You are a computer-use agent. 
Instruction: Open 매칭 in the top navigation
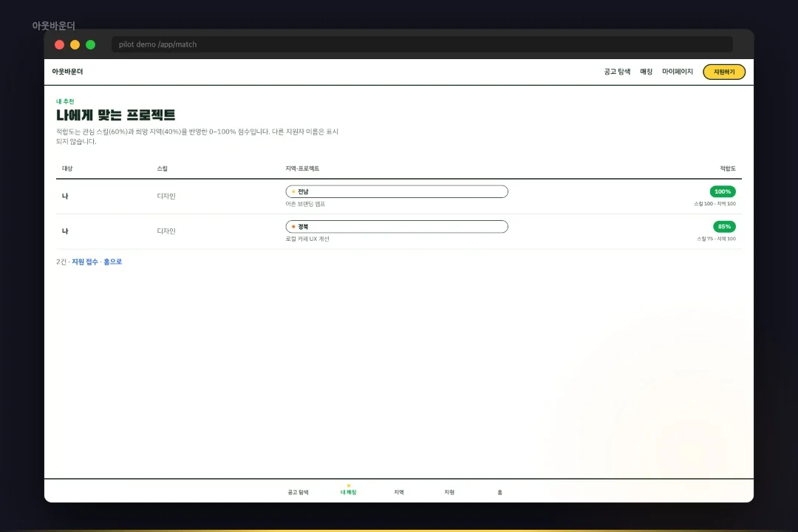(x=646, y=72)
